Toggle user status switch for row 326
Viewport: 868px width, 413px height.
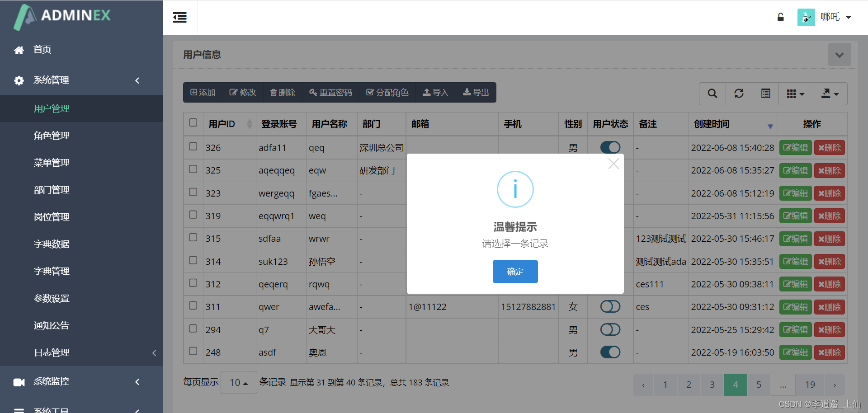pyautogui.click(x=610, y=147)
